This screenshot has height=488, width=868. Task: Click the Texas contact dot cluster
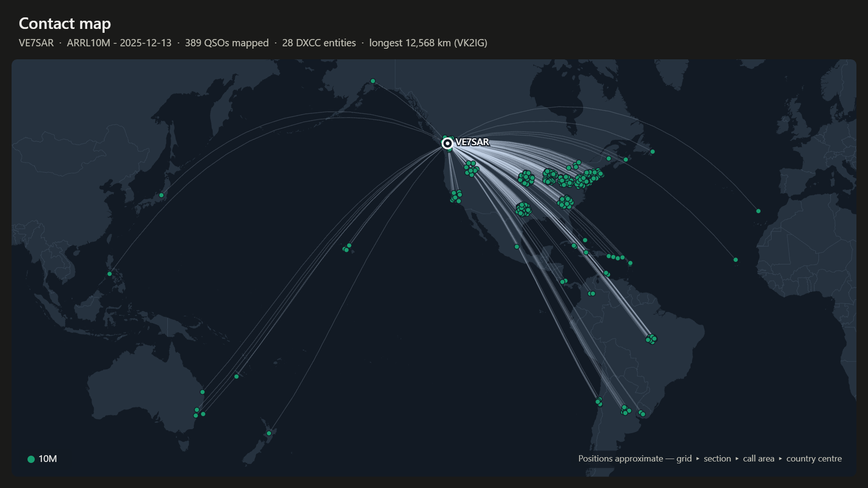pyautogui.click(x=523, y=209)
